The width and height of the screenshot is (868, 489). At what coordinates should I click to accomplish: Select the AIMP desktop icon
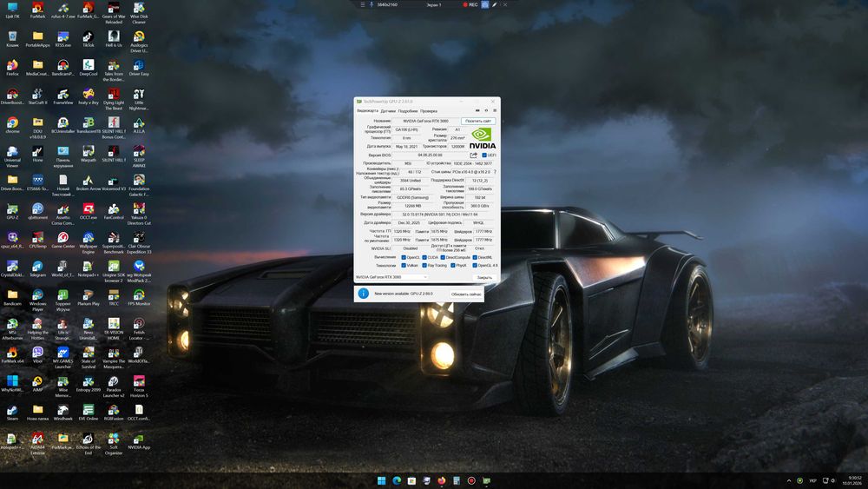pyautogui.click(x=37, y=384)
